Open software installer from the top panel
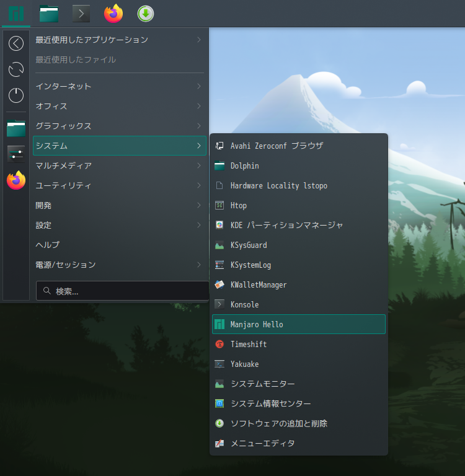This screenshot has width=465, height=476. coord(146,14)
